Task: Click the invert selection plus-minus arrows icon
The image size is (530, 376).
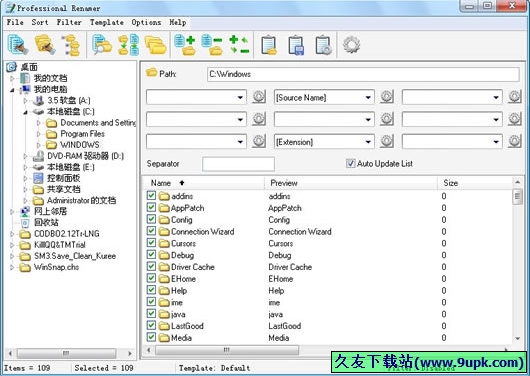Action: (239, 45)
